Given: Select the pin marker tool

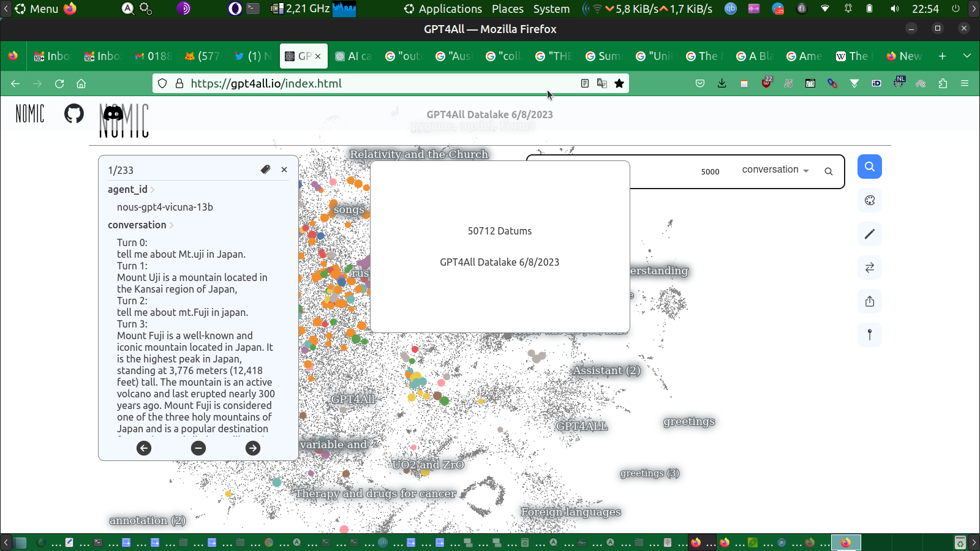Looking at the screenshot, I should pyautogui.click(x=870, y=335).
